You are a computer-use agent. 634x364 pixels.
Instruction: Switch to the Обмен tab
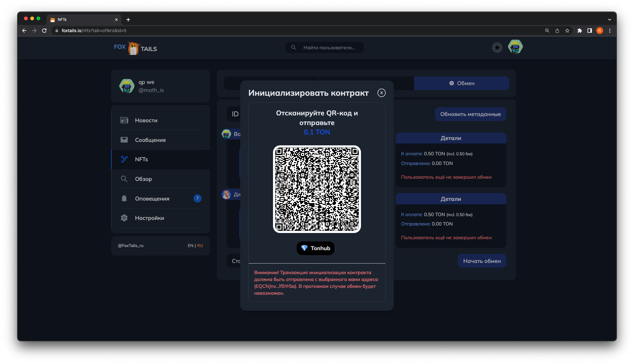click(461, 83)
